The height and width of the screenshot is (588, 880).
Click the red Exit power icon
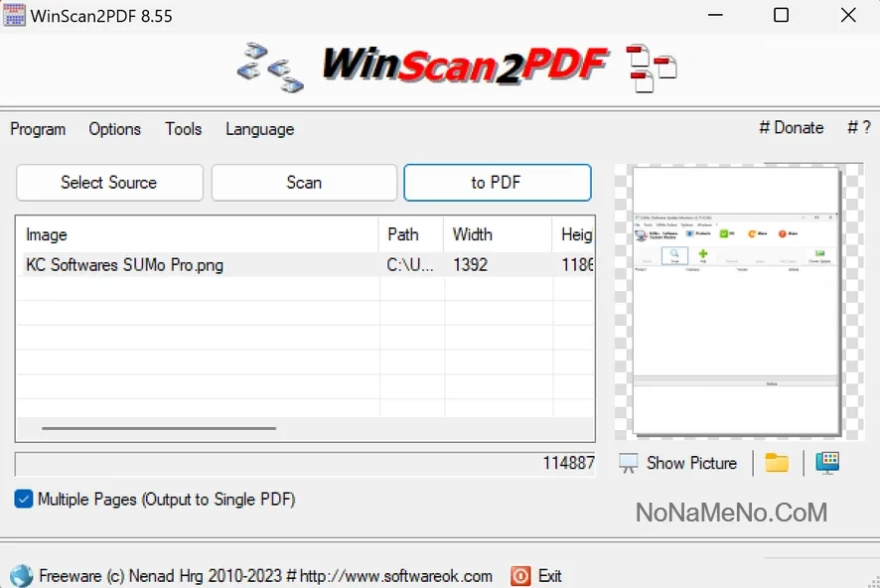click(x=520, y=576)
